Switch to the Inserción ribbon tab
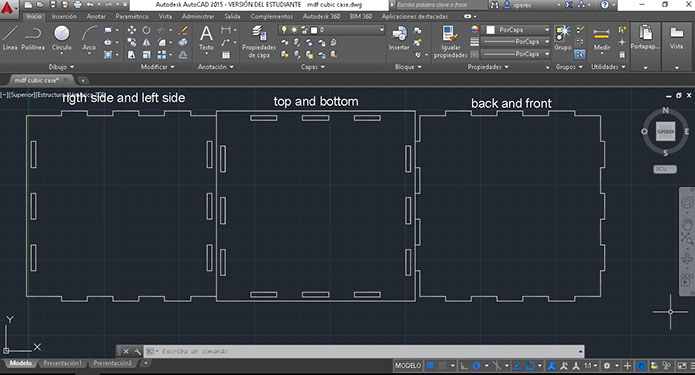 (64, 16)
